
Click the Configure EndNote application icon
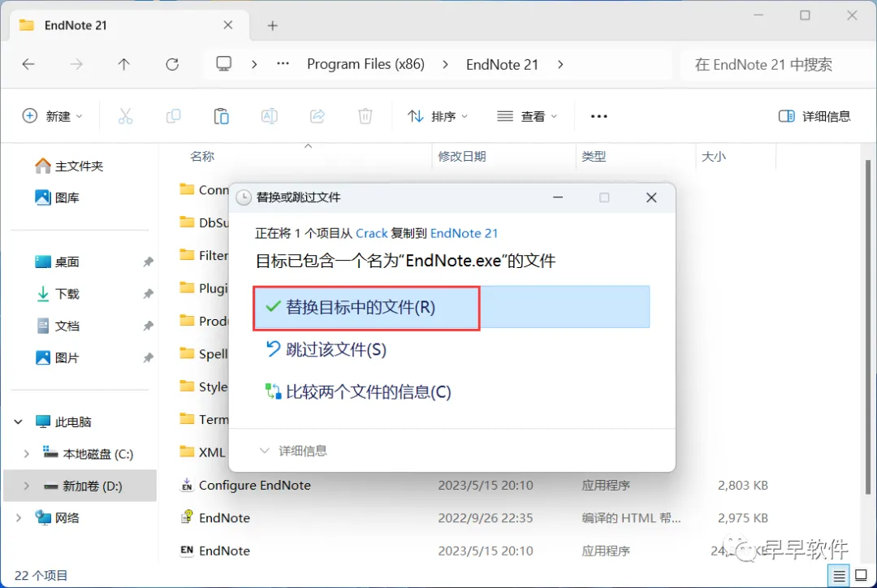187,485
